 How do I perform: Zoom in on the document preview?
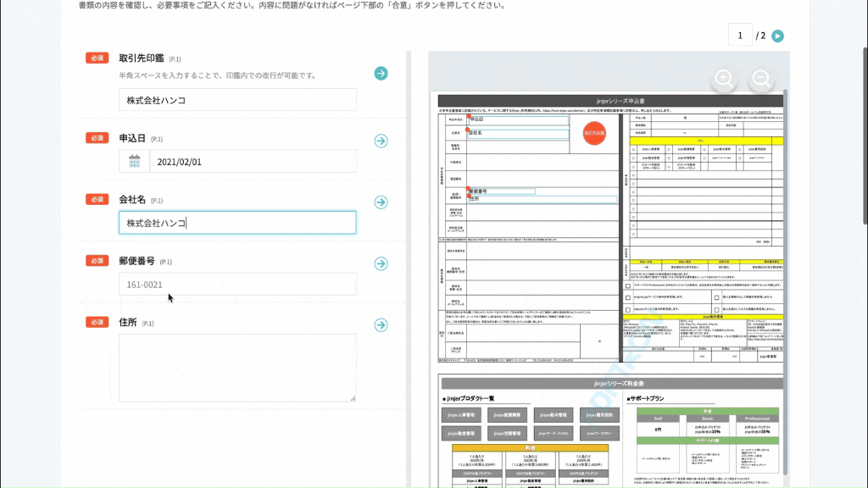(724, 80)
